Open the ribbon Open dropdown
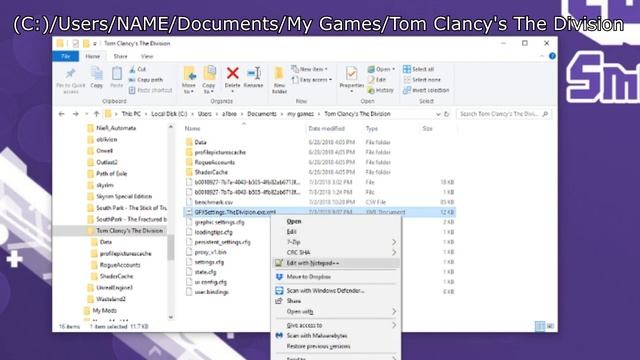This screenshot has width=640, height=360. pyautogui.click(x=381, y=69)
